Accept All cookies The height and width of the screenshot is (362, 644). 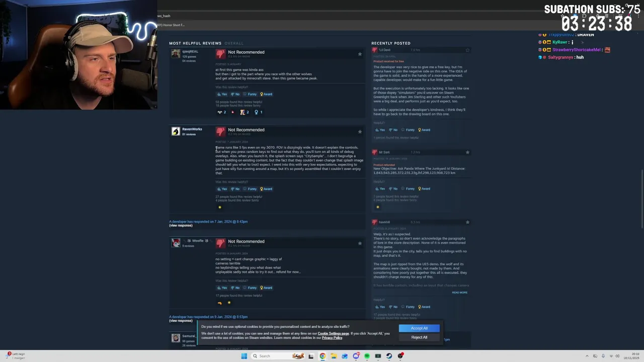point(419,328)
